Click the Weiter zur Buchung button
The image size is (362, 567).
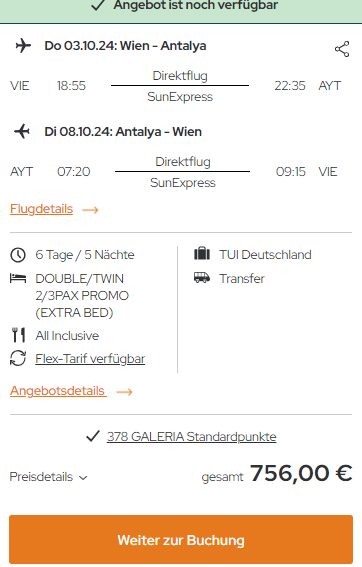(x=181, y=540)
